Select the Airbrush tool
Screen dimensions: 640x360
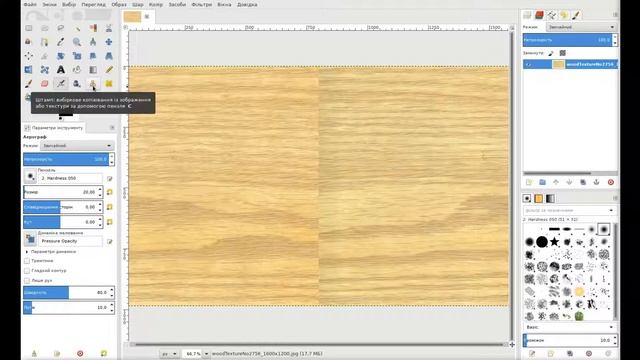60,84
